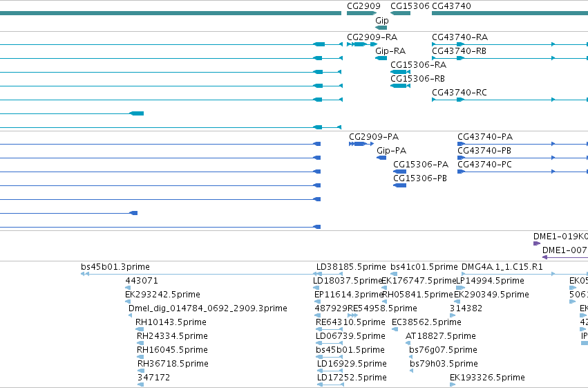The image size is (588, 388).
Task: Click EST 487929 label
Action: (x=331, y=308)
